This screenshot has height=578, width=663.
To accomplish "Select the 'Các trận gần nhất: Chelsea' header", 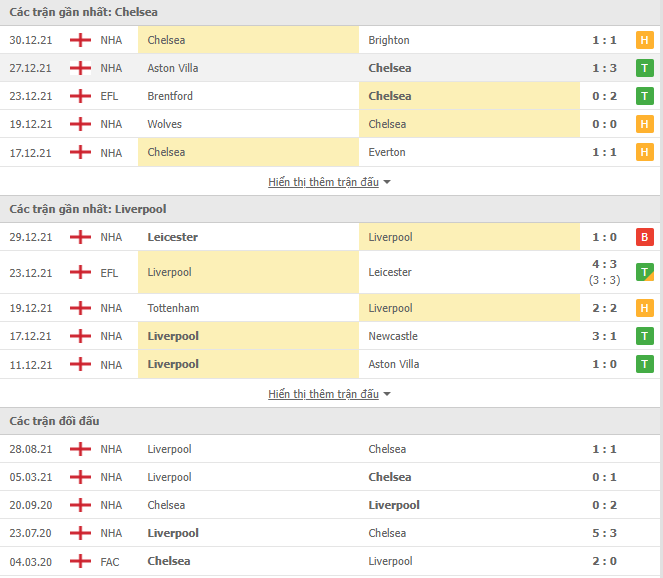I will [84, 12].
